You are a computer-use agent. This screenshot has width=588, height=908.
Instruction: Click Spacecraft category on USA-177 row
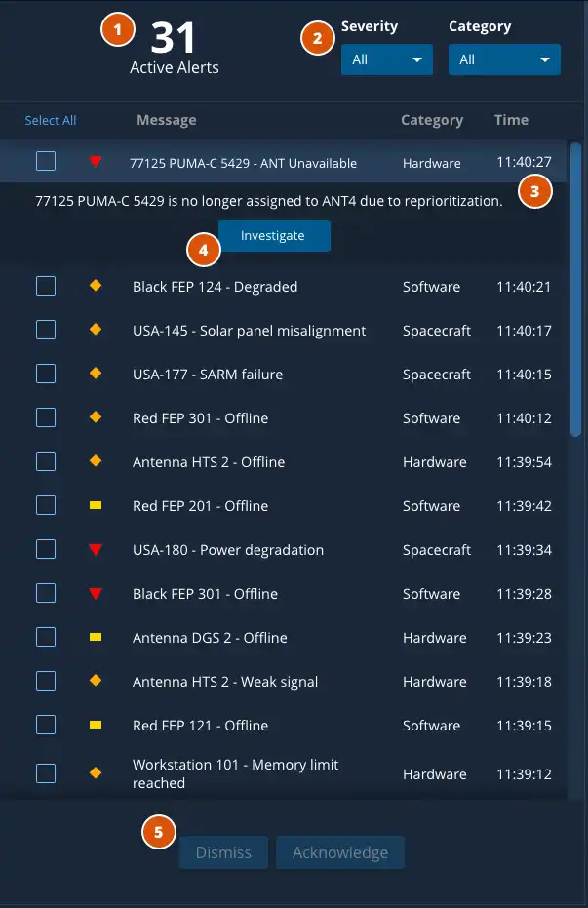pyautogui.click(x=437, y=375)
